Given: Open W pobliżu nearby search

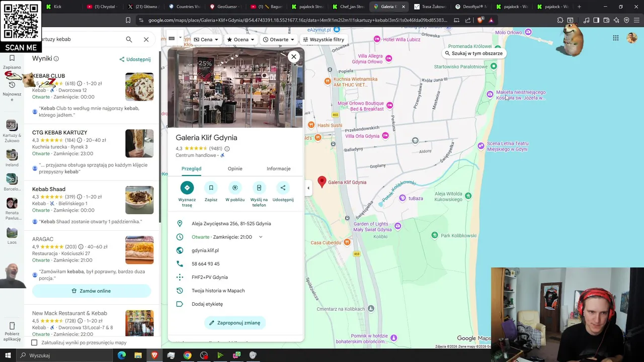Looking at the screenshot, I should click(235, 188).
